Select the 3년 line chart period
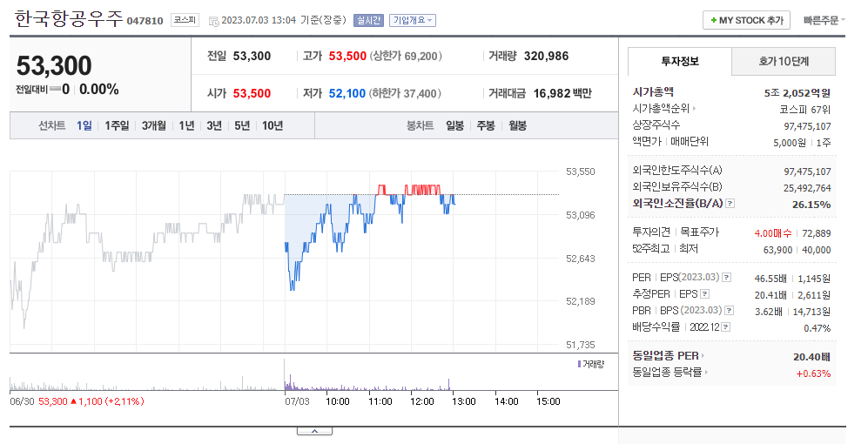The image size is (868, 444). coord(214,125)
